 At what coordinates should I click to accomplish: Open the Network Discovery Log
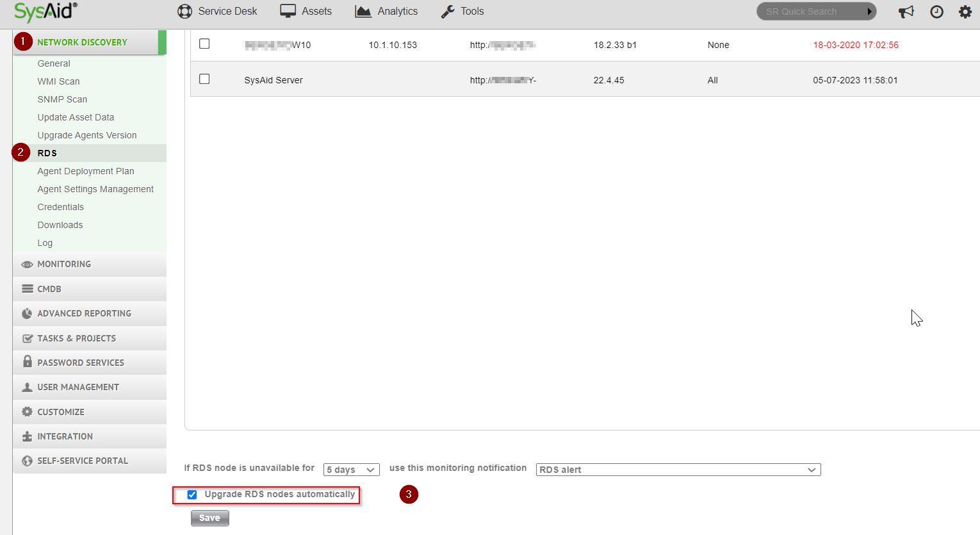[45, 243]
